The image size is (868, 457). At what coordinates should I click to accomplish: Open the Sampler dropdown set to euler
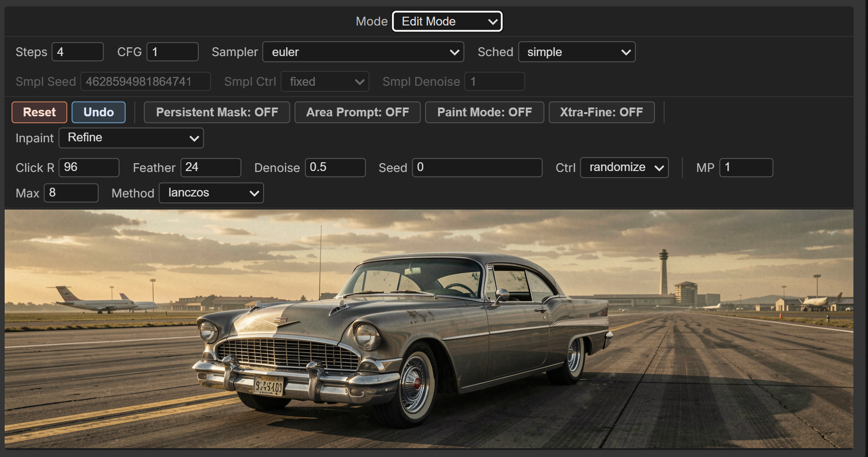pos(363,52)
